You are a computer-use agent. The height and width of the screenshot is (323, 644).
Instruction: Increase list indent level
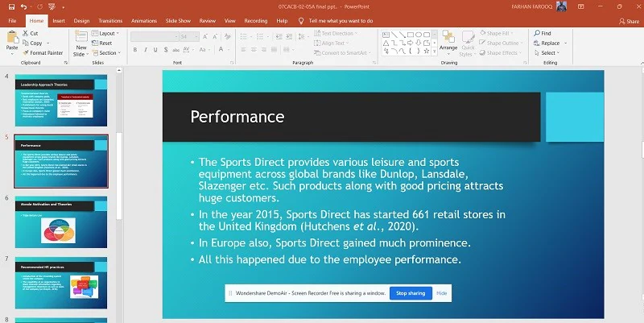pyautogui.click(x=289, y=37)
